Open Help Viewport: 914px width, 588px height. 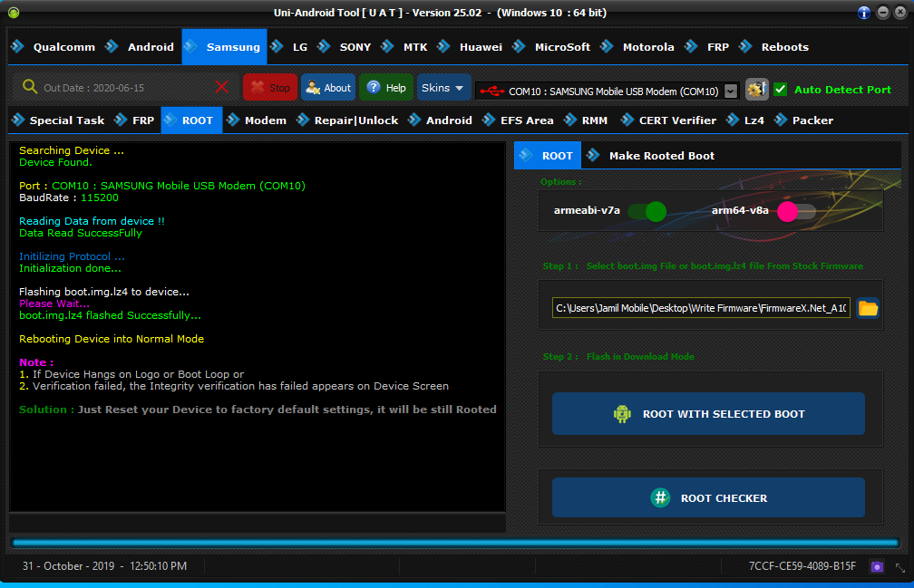(386, 87)
